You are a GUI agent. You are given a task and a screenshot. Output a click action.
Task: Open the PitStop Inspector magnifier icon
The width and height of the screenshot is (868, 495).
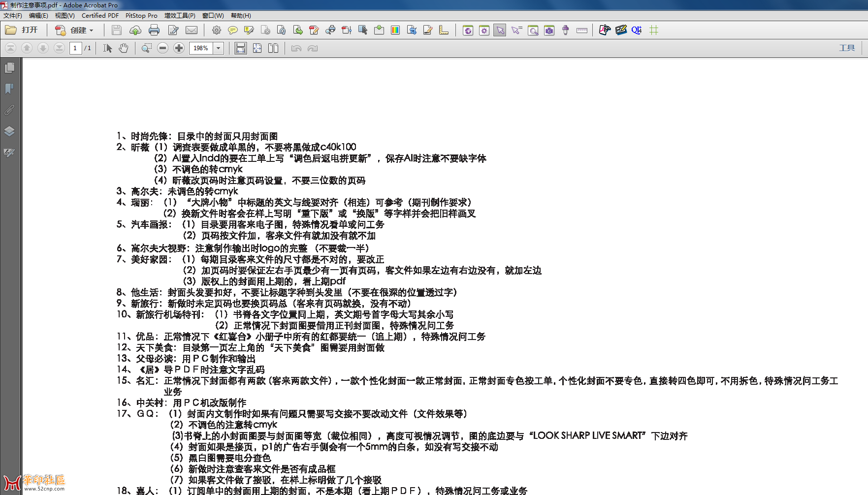pos(533,30)
